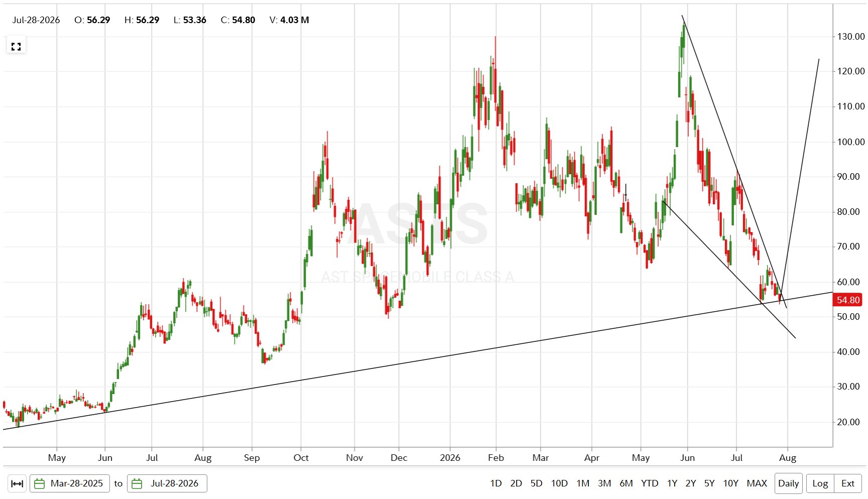868x499 pixels.
Task: Select the 5D time range
Action: (537, 483)
